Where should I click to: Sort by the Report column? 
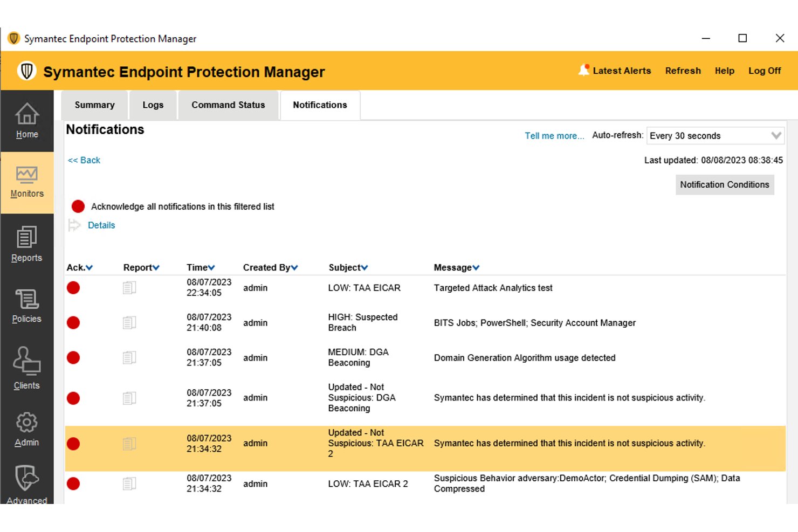coord(141,267)
